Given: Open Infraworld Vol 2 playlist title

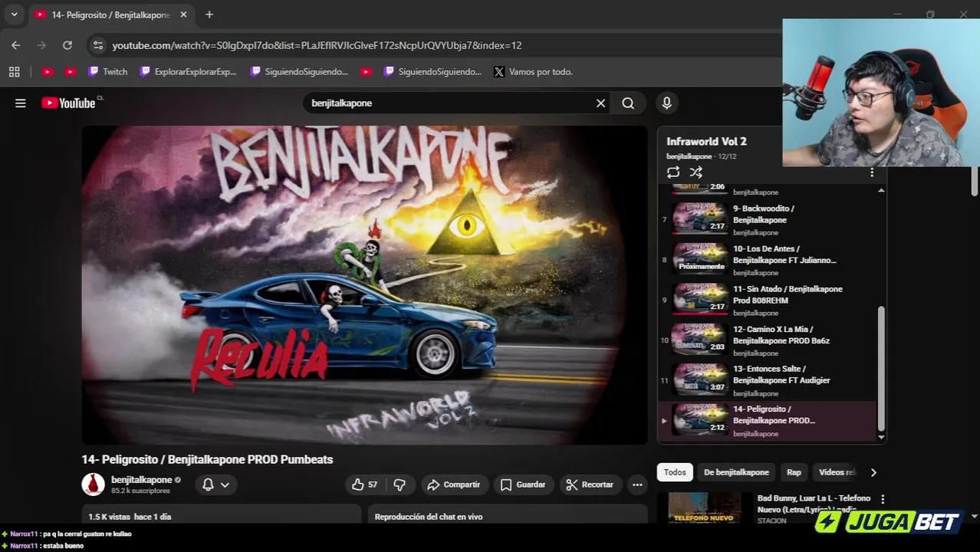Looking at the screenshot, I should tap(706, 141).
